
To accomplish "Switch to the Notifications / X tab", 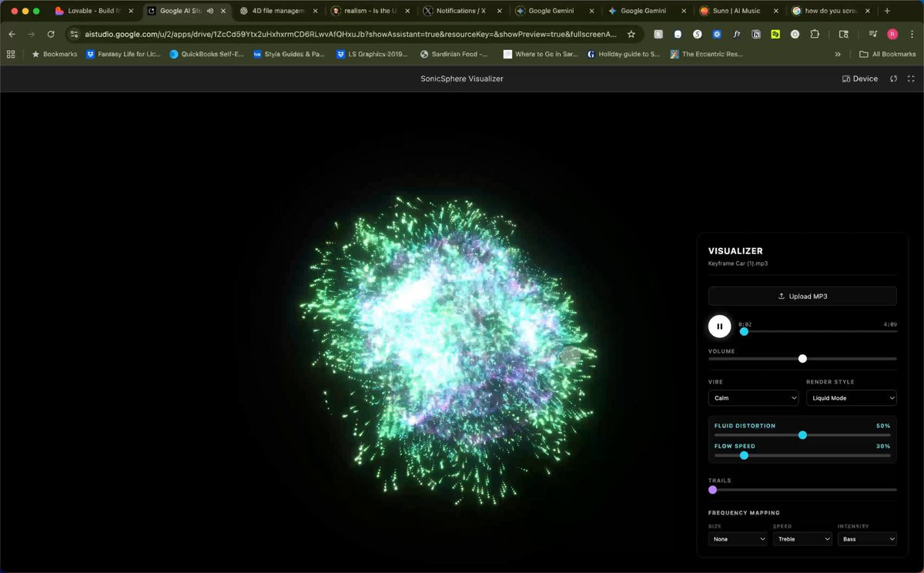I will (460, 11).
